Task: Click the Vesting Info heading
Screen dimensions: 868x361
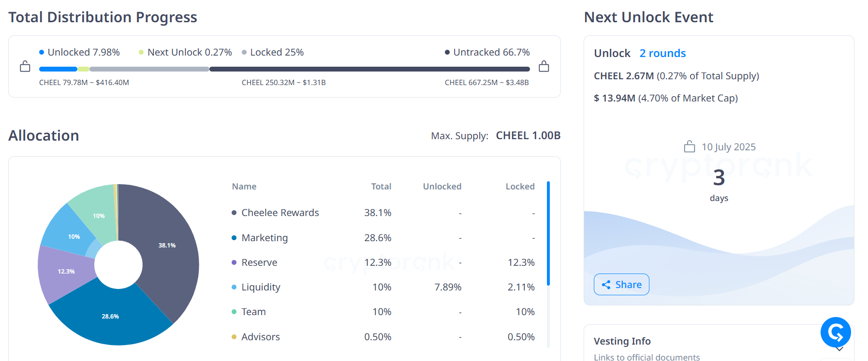Action: click(x=622, y=341)
